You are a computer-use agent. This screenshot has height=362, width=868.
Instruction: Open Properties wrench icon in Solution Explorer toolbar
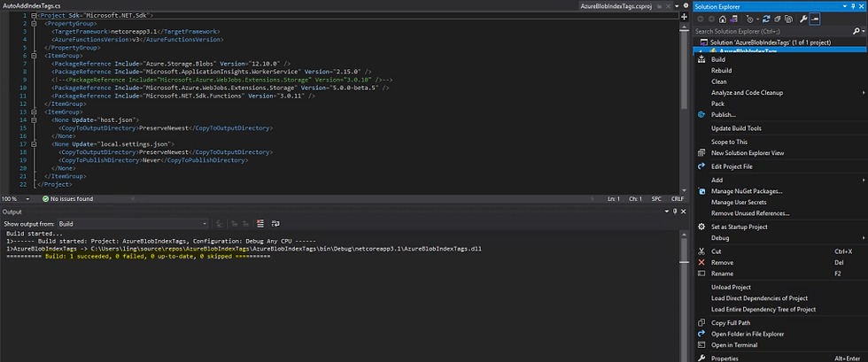click(803, 19)
